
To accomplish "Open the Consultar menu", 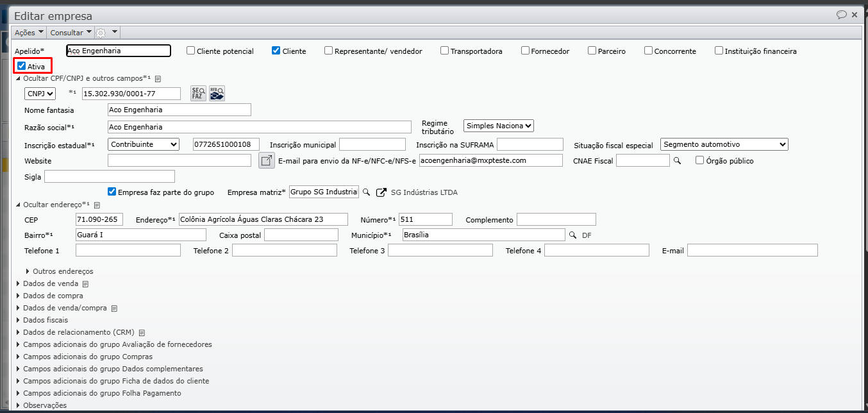I will pyautogui.click(x=70, y=33).
